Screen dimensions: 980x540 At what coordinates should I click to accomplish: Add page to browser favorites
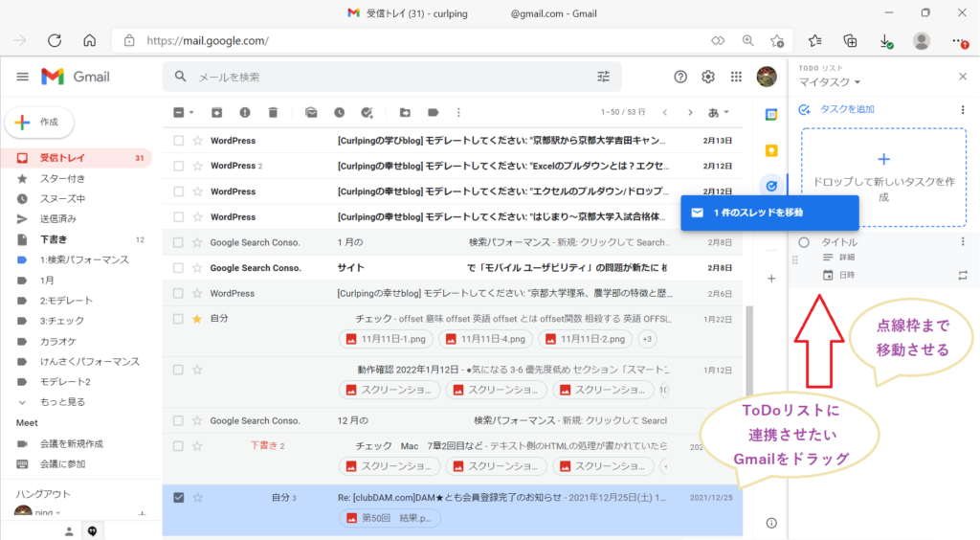click(x=777, y=40)
